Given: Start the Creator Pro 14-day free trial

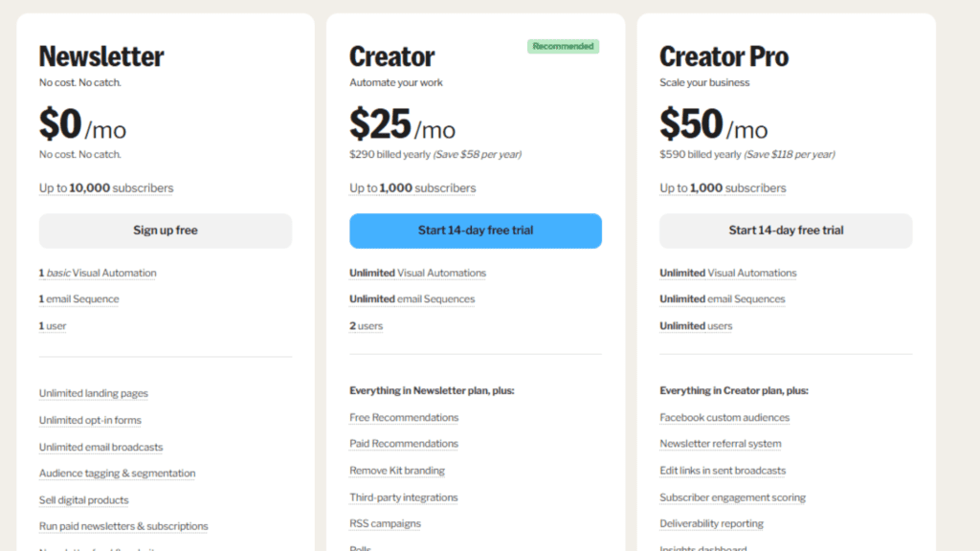Looking at the screenshot, I should tap(786, 231).
